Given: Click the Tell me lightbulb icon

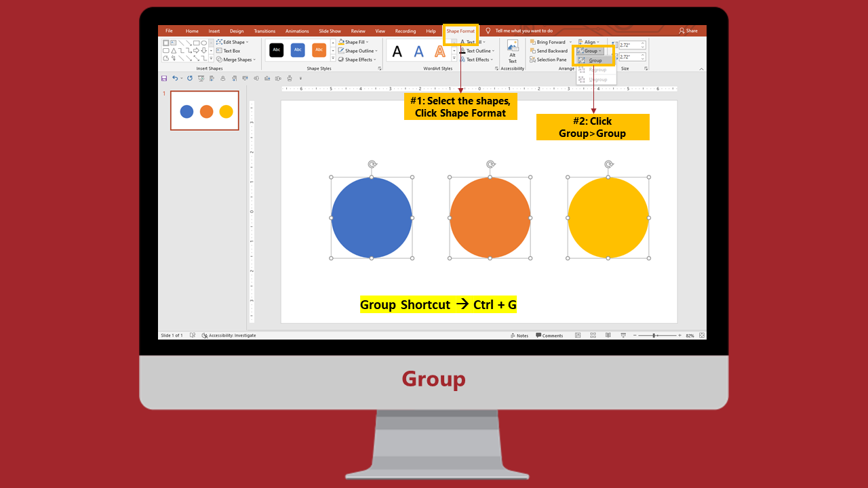Looking at the screenshot, I should tap(488, 30).
